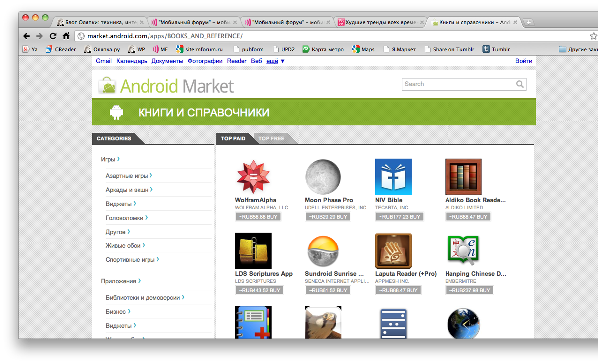The image size is (598, 364).
Task: Select the NIV Bible app icon
Action: [393, 177]
